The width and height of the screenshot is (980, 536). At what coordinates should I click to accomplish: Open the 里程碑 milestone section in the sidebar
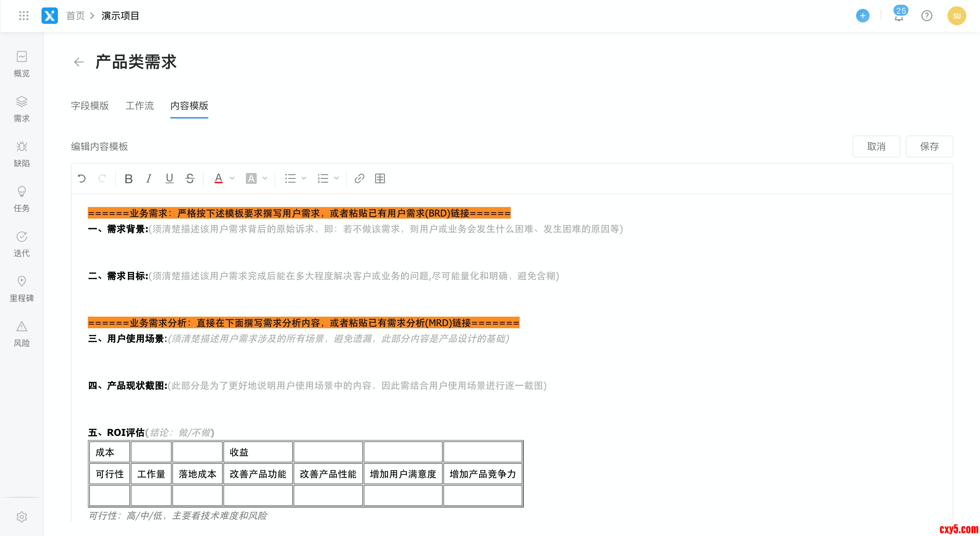22,289
